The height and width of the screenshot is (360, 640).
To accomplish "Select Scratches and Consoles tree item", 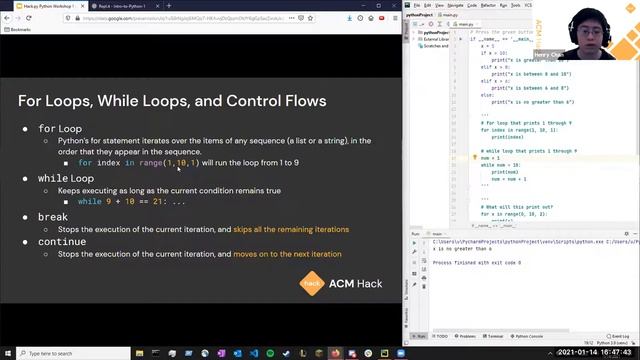I will coord(433,46).
